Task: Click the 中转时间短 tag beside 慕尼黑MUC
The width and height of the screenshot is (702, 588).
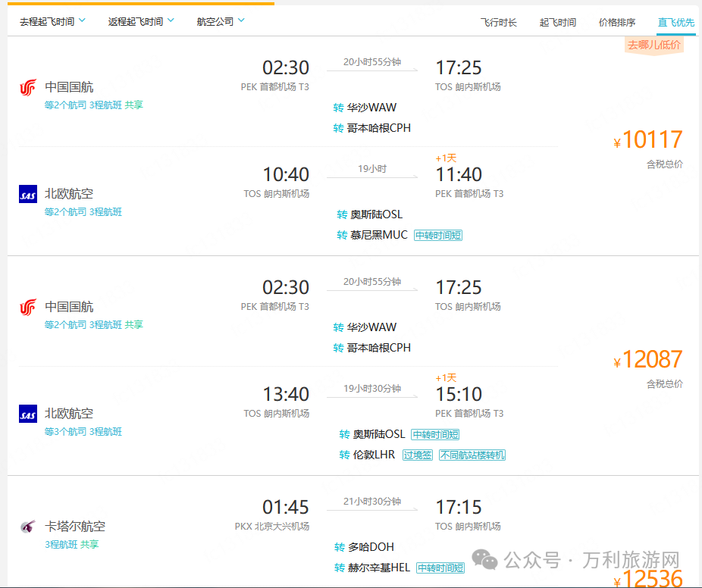Action: [438, 236]
